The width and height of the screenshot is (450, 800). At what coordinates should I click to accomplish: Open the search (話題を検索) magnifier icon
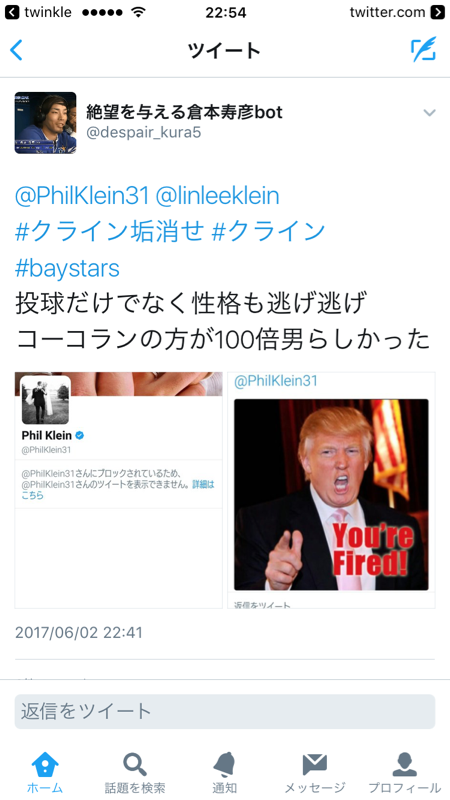click(135, 764)
